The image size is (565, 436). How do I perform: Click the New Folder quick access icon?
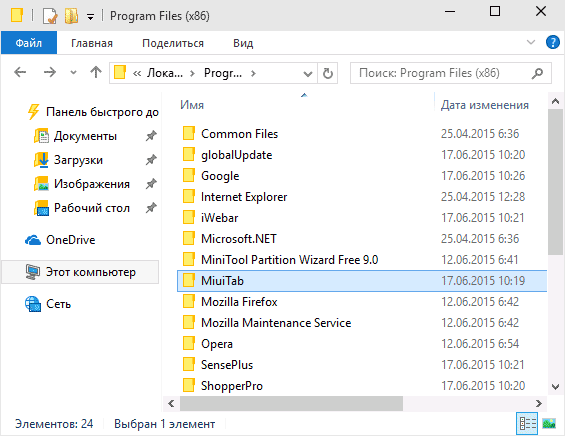(71, 16)
